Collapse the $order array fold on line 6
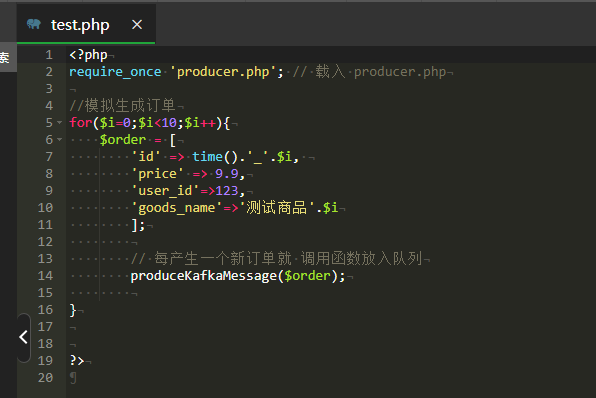This screenshot has width=596, height=398. point(59,140)
